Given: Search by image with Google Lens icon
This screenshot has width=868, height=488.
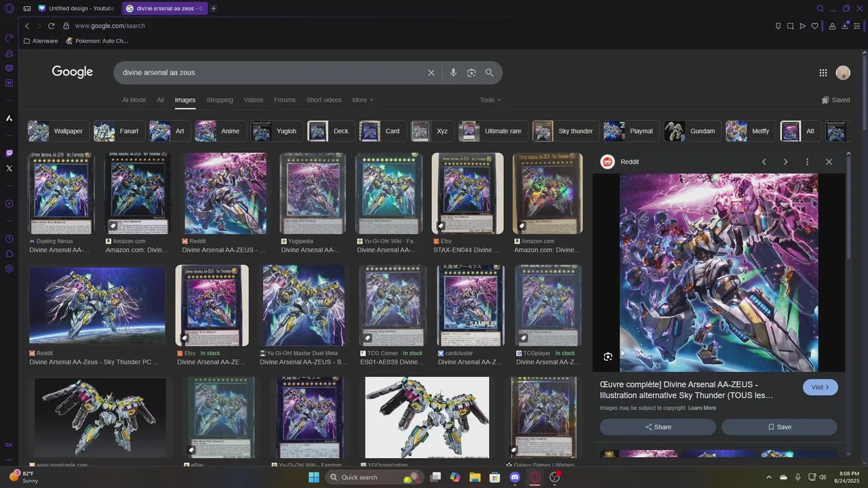Looking at the screenshot, I should pyautogui.click(x=471, y=73).
